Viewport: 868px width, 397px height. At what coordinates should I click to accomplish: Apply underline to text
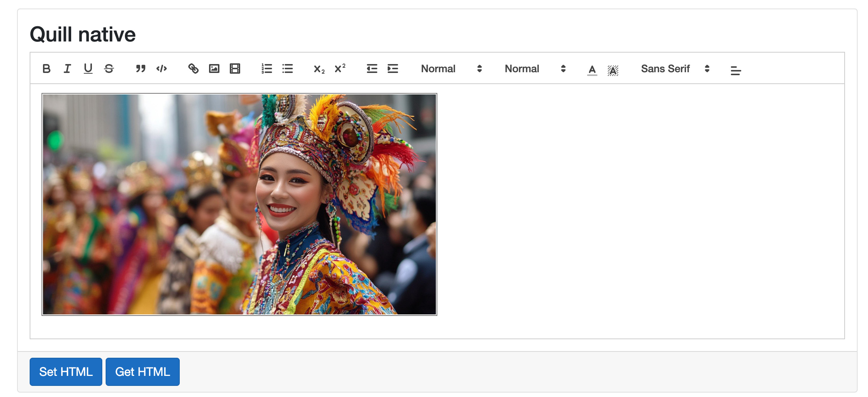point(88,69)
